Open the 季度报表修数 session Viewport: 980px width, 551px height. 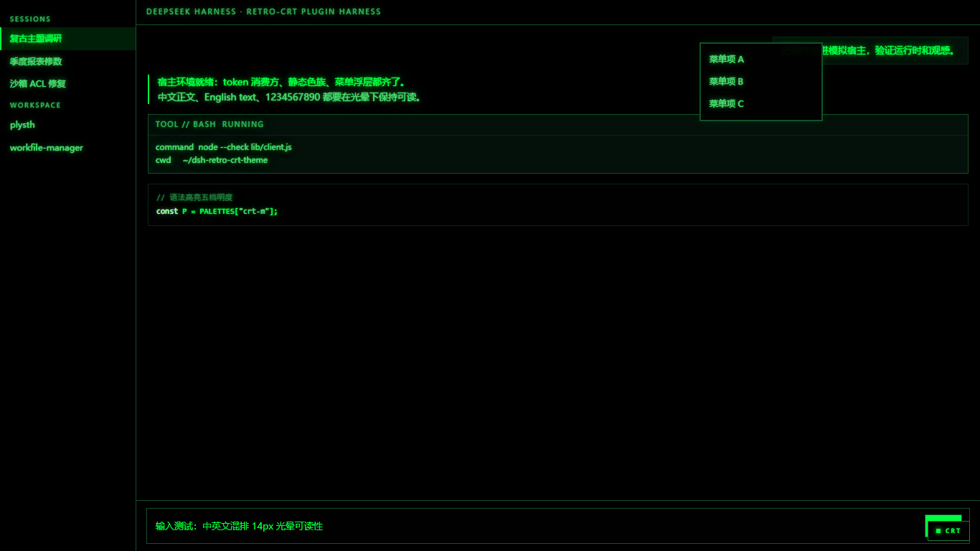point(67,62)
